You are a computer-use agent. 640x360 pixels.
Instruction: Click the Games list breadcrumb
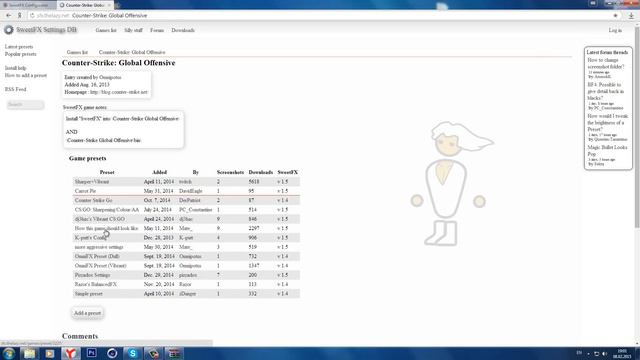77,52
